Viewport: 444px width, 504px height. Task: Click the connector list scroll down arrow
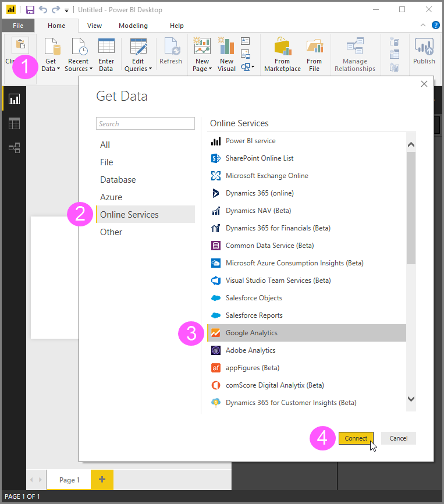pos(411,399)
